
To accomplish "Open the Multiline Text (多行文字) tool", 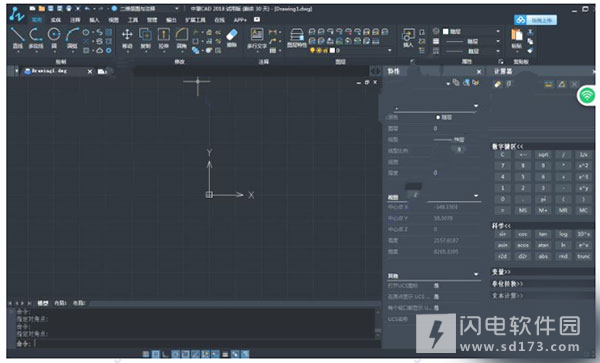I will pyautogui.click(x=257, y=38).
